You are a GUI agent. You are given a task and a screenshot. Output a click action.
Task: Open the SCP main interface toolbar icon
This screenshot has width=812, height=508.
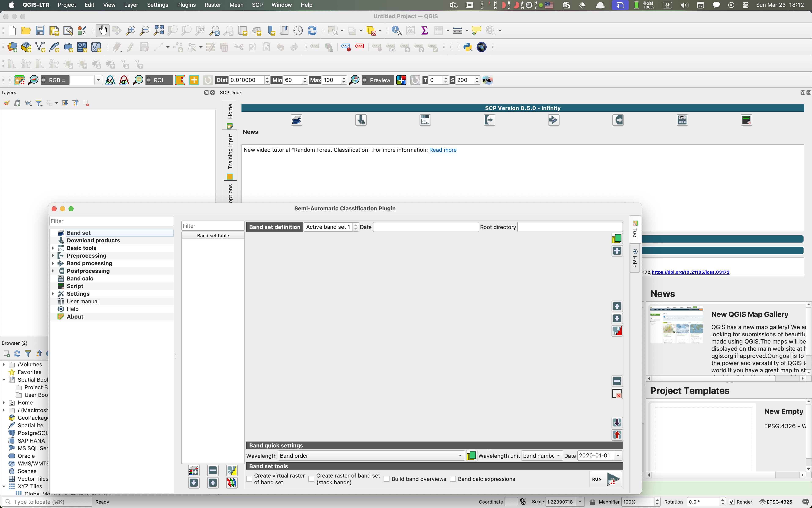[x=19, y=80]
